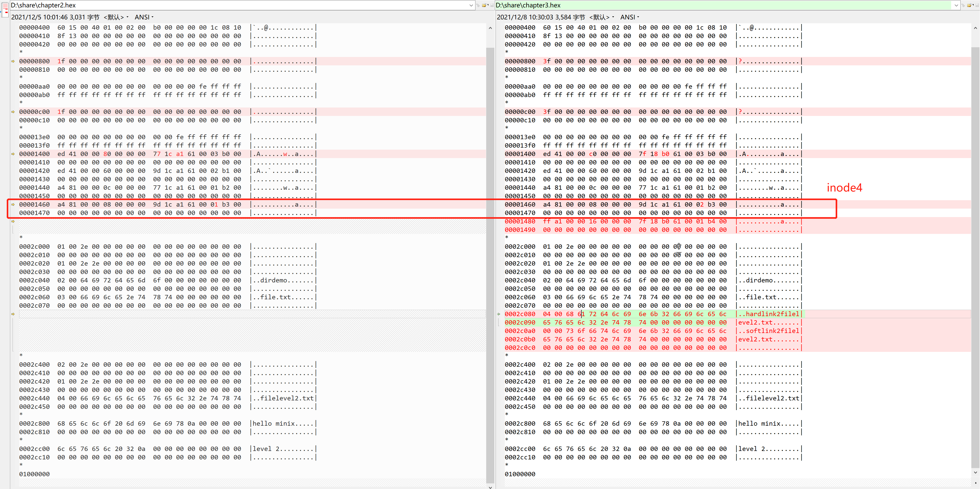Screen dimensions: 980x489
Task: Click right pane scrollbar down arrow
Action: click(975, 472)
